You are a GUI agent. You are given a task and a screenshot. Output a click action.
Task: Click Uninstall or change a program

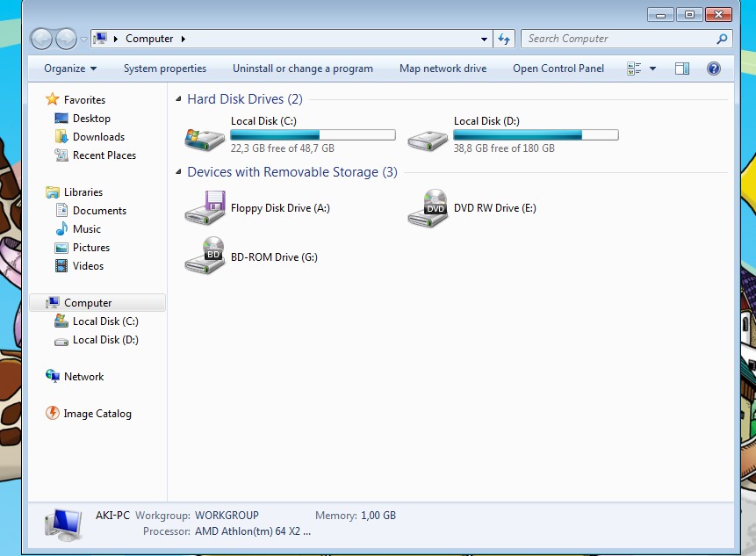303,69
